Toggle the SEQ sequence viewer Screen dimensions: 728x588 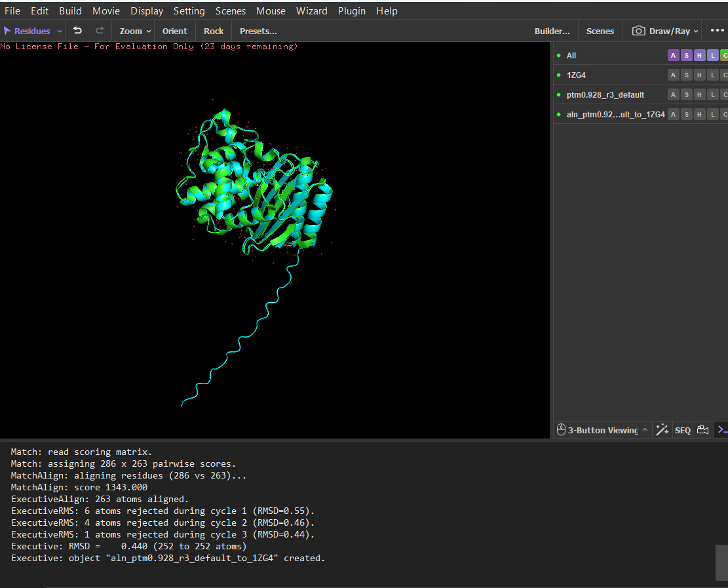(683, 430)
